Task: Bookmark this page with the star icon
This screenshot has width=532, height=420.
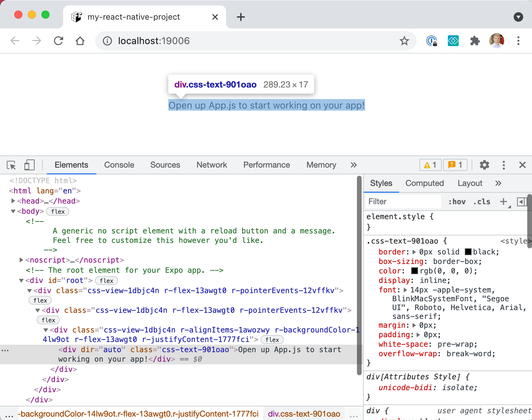Action: pyautogui.click(x=404, y=41)
